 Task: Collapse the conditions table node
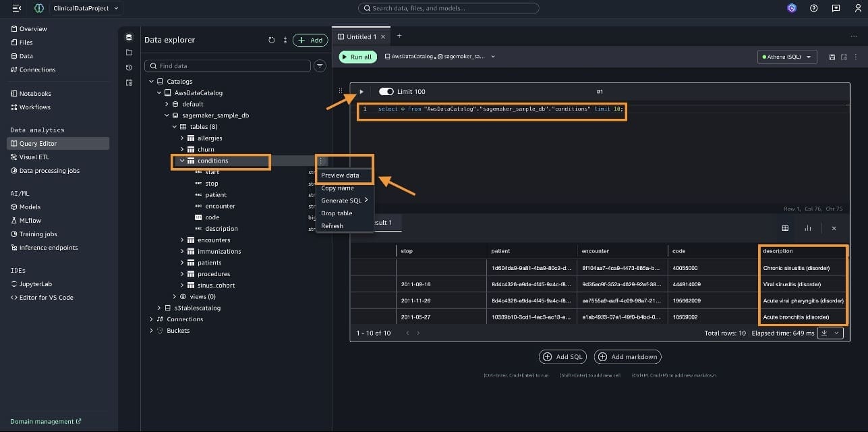(x=182, y=161)
